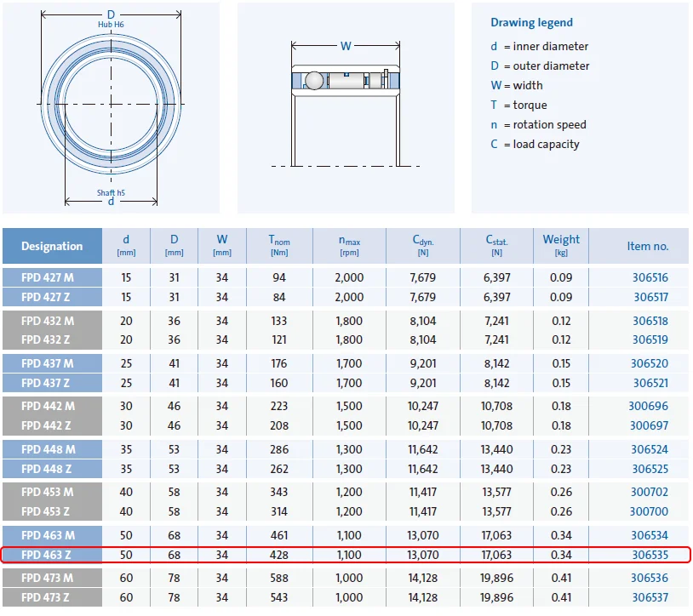
Task: Click the Designation column header
Action: click(x=52, y=246)
